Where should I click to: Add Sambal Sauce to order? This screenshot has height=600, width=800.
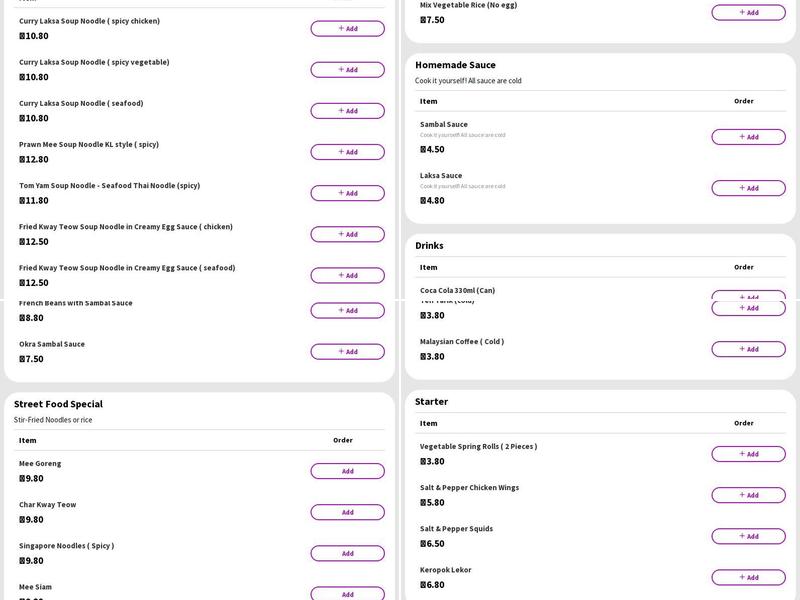click(748, 137)
